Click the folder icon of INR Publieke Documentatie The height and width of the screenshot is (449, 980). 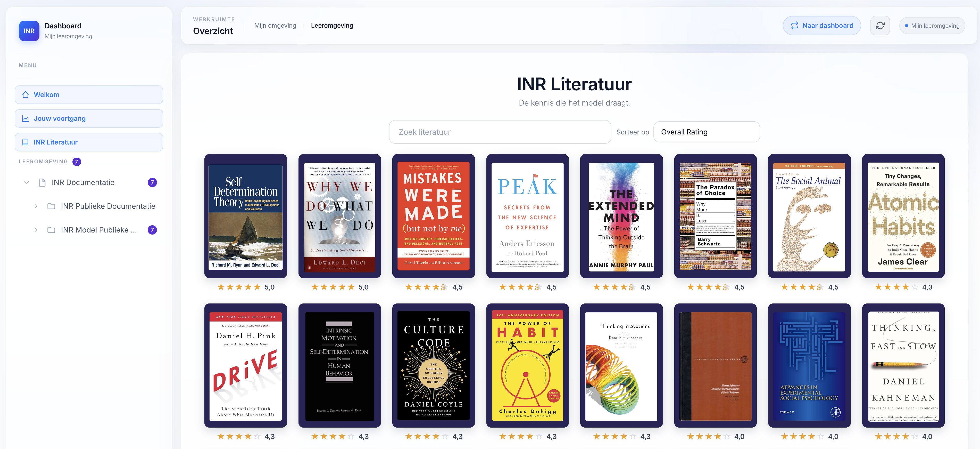[x=51, y=206]
